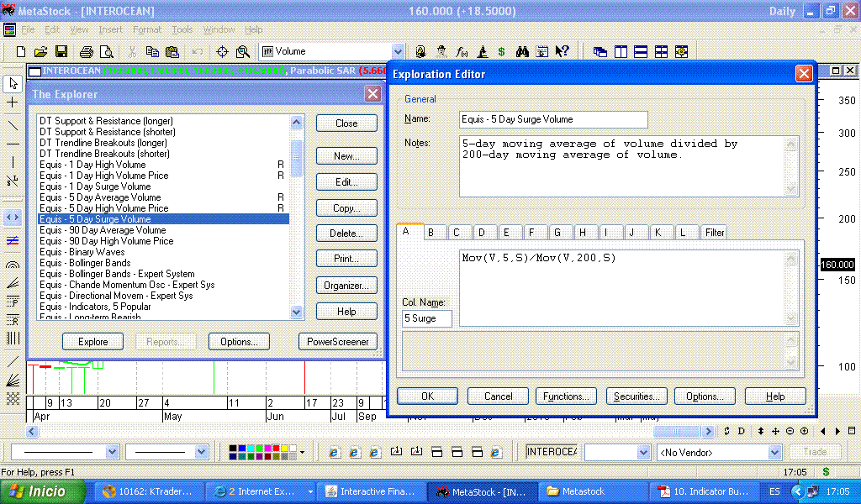Viewport: 861px width, 504px height.
Task: Expand the color palette arrow
Action: tap(302, 453)
